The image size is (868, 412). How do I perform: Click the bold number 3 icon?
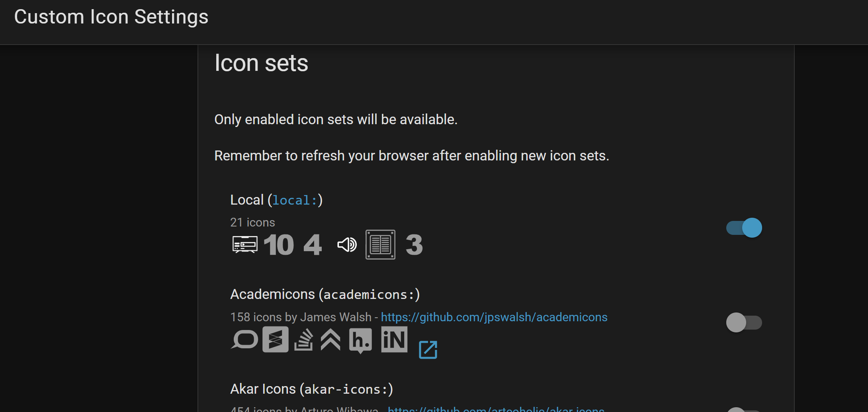tap(414, 245)
